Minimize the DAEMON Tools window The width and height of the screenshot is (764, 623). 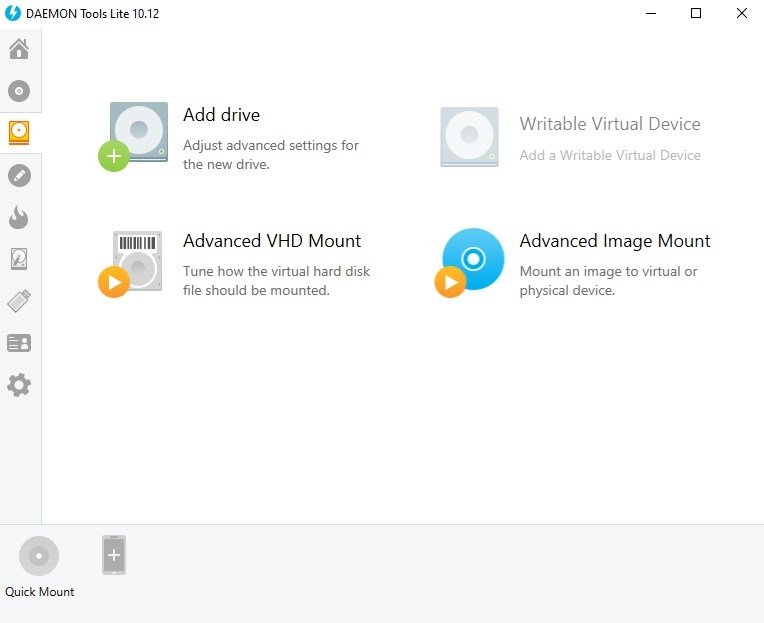[651, 13]
